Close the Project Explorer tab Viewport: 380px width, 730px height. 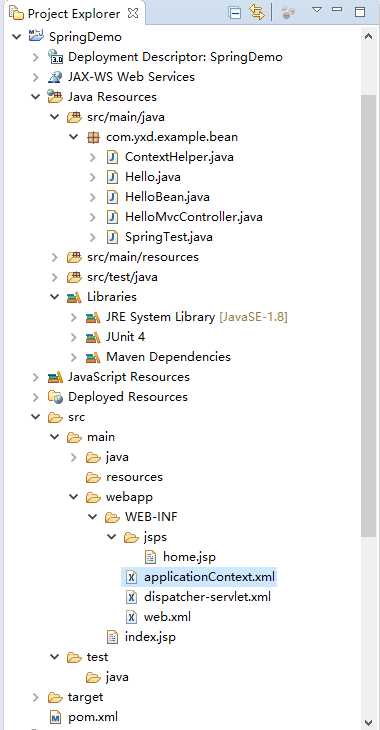tap(133, 13)
